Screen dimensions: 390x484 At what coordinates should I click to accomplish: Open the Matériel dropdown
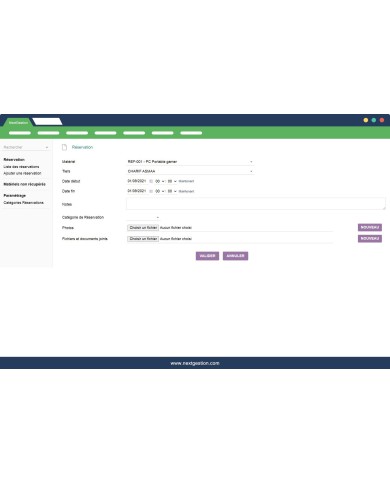[x=190, y=162]
